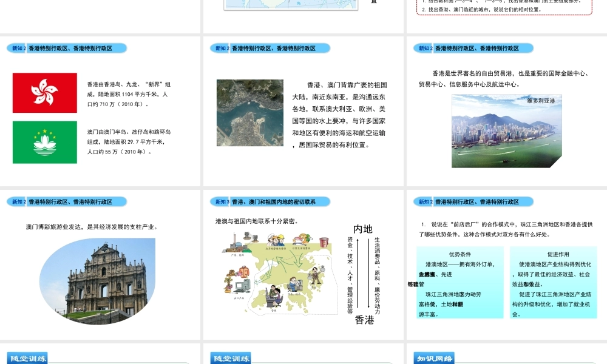Click the green Macau lotus flag image
Image resolution: width=607 pixels, height=364 pixels.
pyautogui.click(x=45, y=143)
